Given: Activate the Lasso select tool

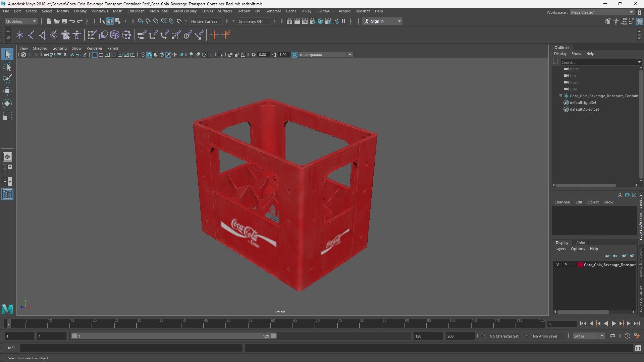Looking at the screenshot, I should click(x=7, y=67).
